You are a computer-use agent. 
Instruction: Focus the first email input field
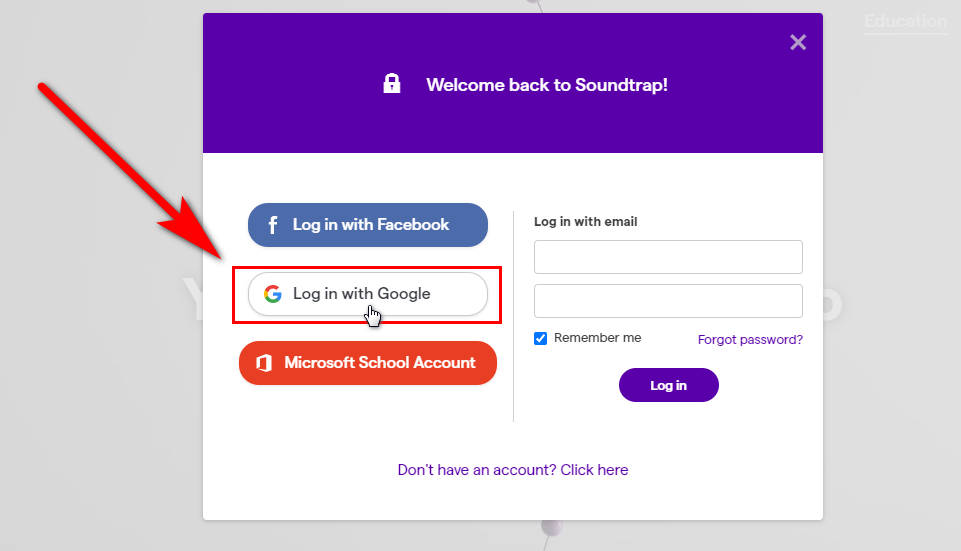click(x=668, y=257)
